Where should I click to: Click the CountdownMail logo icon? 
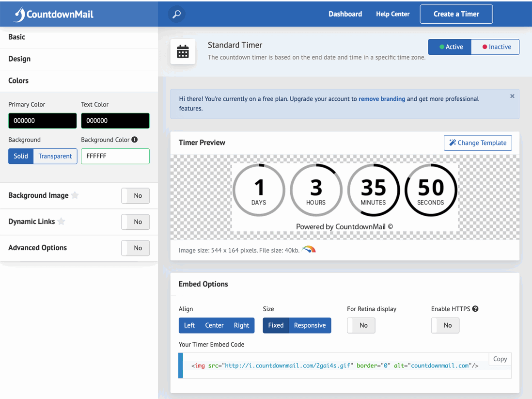[x=20, y=14]
